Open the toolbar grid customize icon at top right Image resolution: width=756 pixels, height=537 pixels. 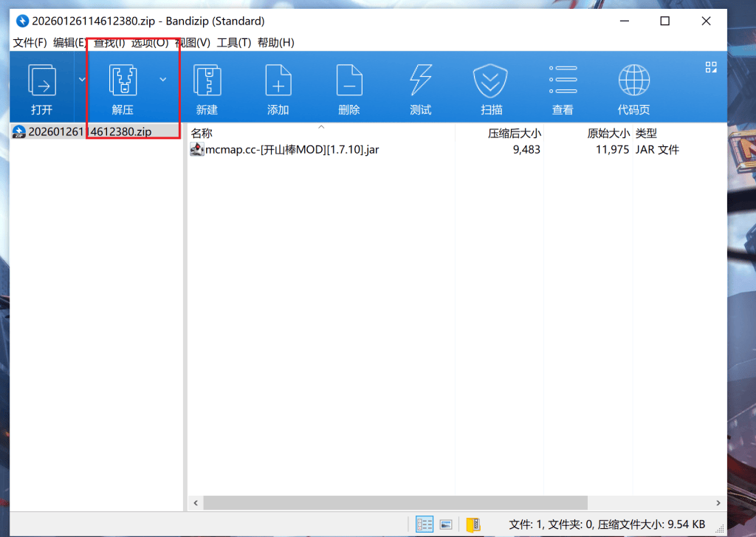(711, 67)
